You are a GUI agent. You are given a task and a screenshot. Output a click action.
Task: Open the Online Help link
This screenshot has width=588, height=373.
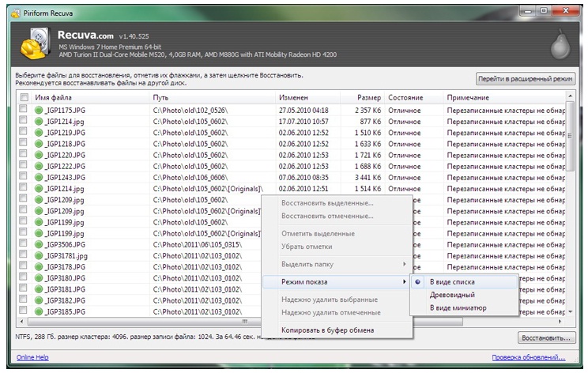coord(32,357)
